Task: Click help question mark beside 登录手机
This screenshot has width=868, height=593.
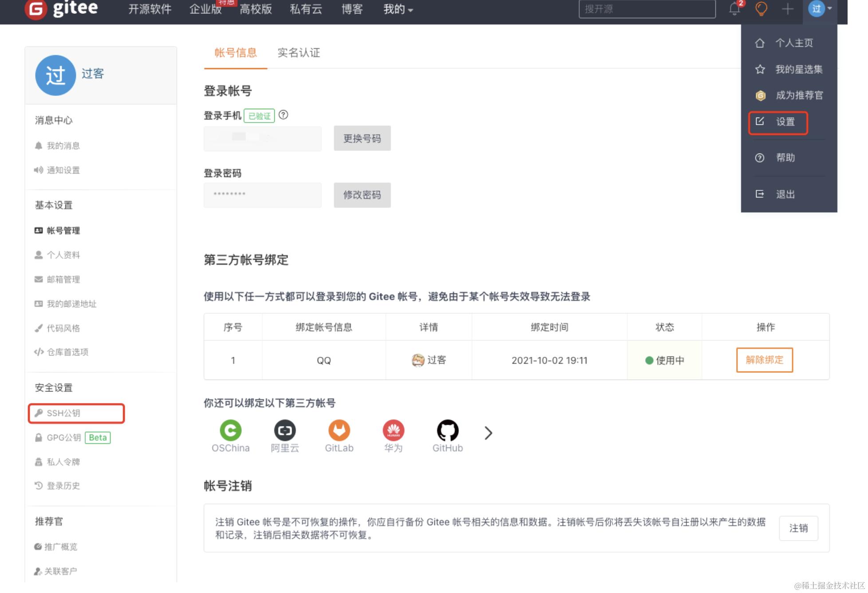Action: click(283, 115)
